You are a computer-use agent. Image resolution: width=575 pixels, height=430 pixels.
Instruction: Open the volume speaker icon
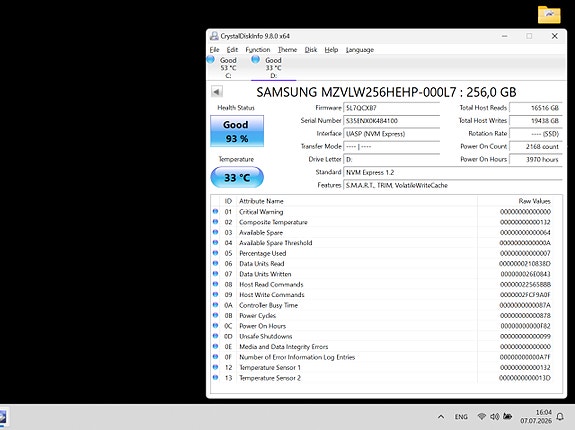pyautogui.click(x=495, y=416)
